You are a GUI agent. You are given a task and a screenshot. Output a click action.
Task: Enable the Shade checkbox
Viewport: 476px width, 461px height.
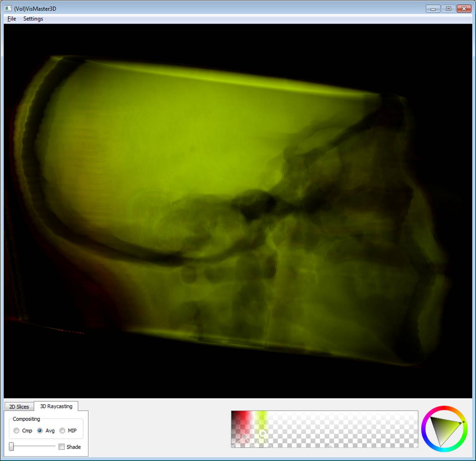point(61,447)
